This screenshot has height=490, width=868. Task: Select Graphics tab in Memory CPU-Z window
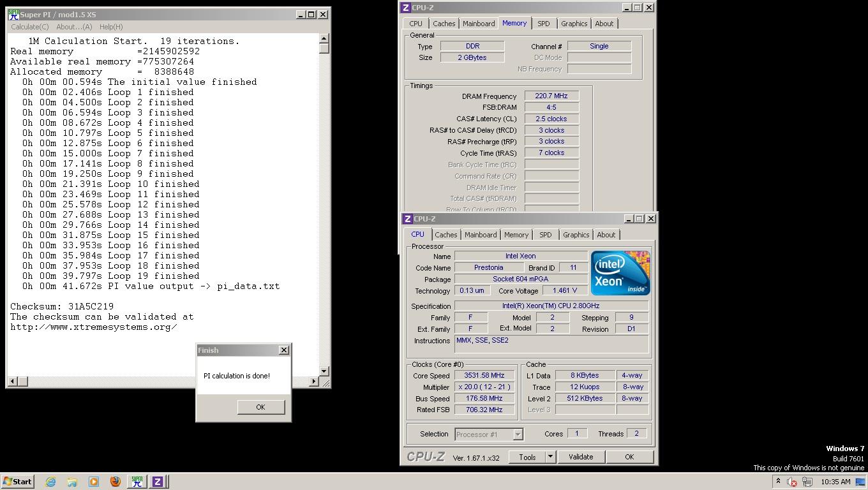574,24
